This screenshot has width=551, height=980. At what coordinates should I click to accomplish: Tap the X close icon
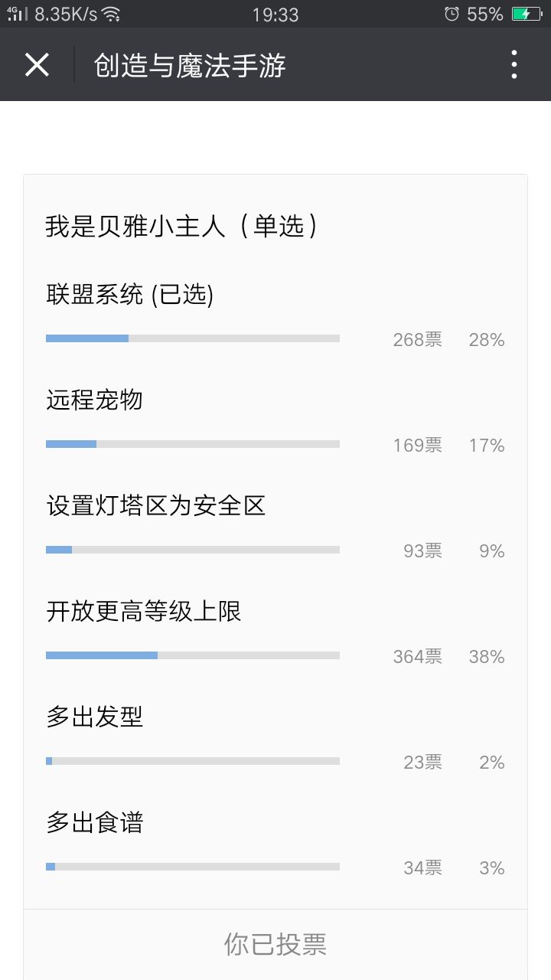[x=37, y=65]
